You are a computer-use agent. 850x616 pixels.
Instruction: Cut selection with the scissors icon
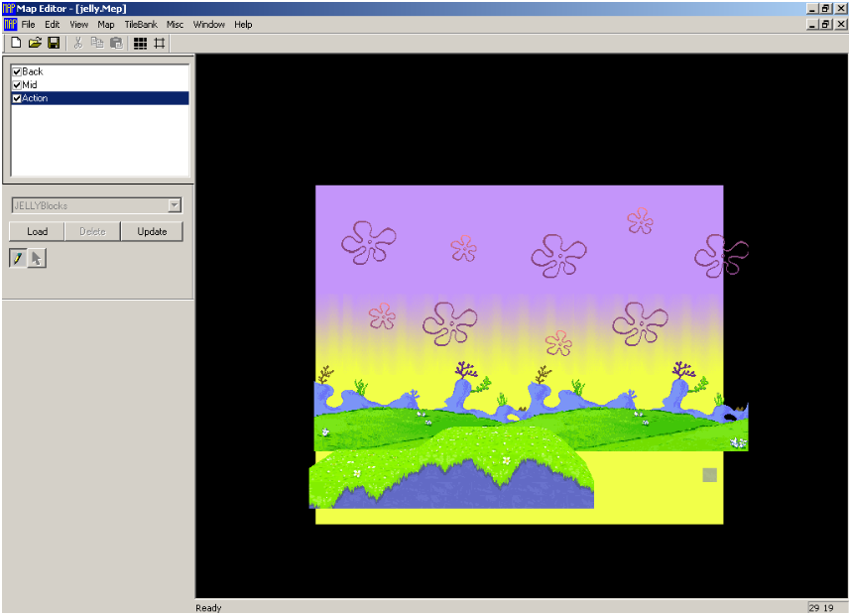tap(78, 43)
